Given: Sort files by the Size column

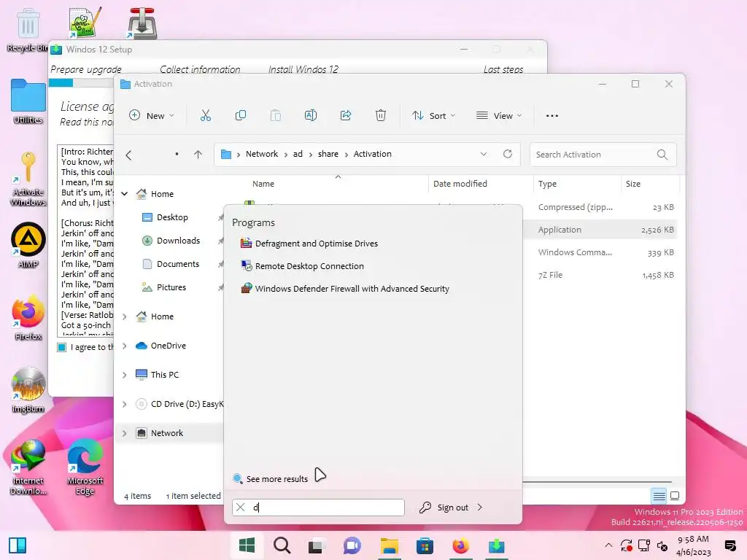Looking at the screenshot, I should pos(650,184).
